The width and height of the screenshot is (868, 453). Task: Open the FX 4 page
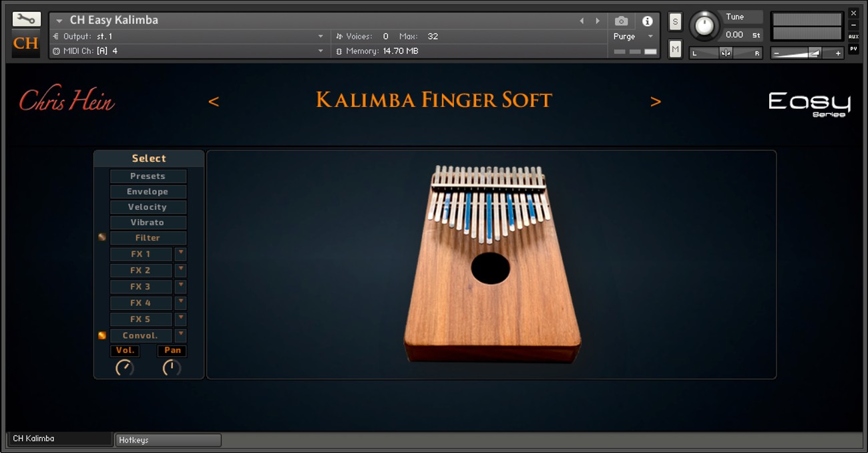[x=141, y=303]
